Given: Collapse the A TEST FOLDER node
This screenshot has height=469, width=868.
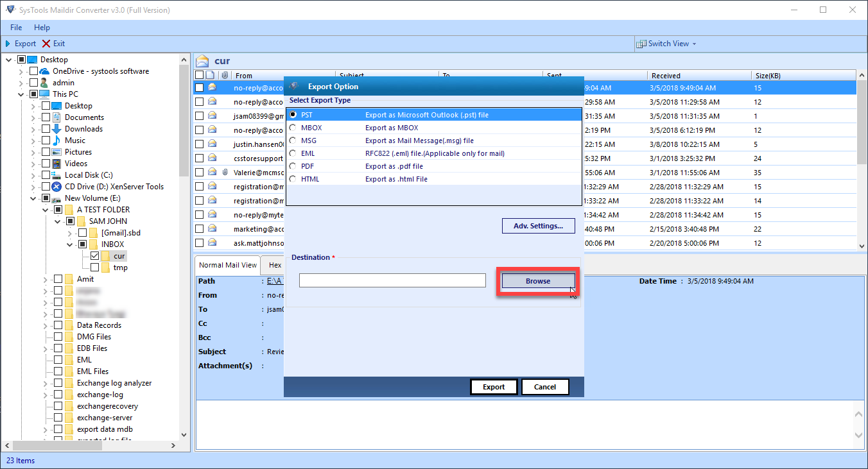Looking at the screenshot, I should point(46,210).
